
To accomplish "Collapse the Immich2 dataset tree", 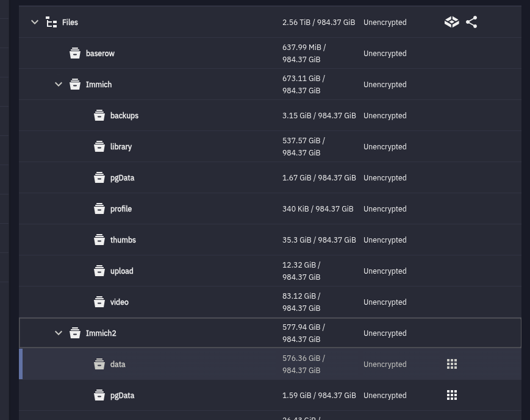I will pyautogui.click(x=59, y=333).
